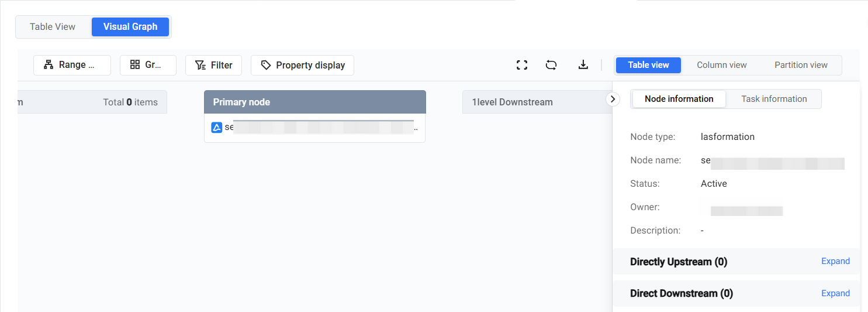Open the Task information tab
868x312 pixels.
(774, 99)
